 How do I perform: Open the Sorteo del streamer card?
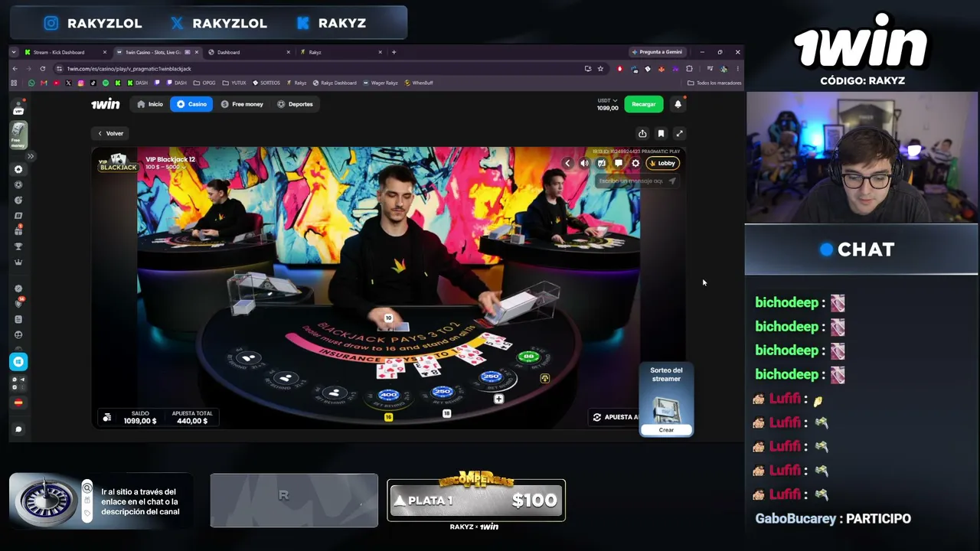pyautogui.click(x=666, y=399)
